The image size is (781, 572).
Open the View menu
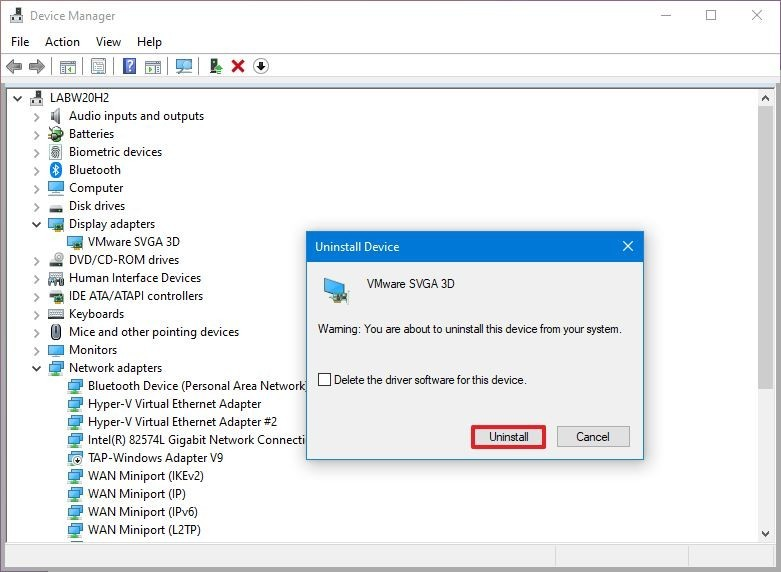[x=108, y=42]
